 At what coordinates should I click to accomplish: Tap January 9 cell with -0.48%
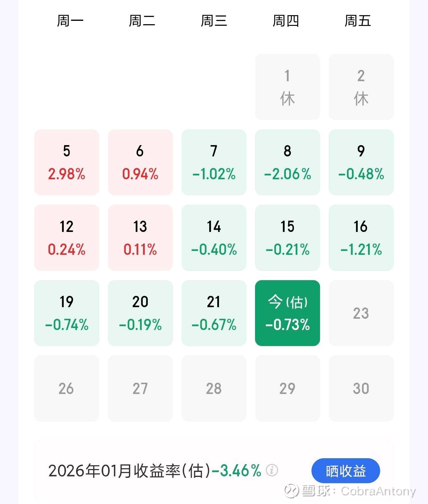pyautogui.click(x=361, y=162)
